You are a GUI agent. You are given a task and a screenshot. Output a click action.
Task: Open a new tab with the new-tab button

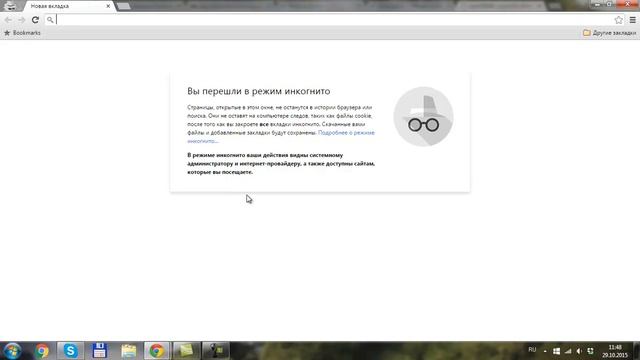pyautogui.click(x=123, y=6)
